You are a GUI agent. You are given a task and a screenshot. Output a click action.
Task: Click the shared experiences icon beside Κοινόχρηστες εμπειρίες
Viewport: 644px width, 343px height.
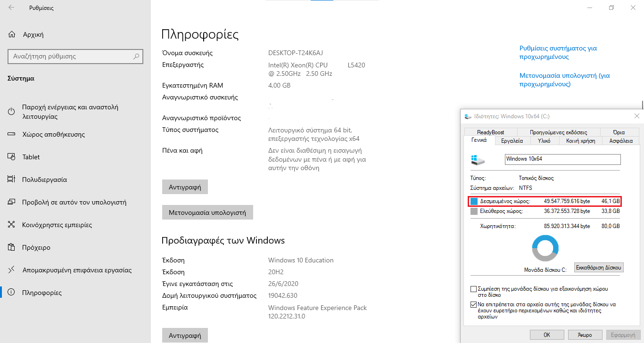coord(12,225)
